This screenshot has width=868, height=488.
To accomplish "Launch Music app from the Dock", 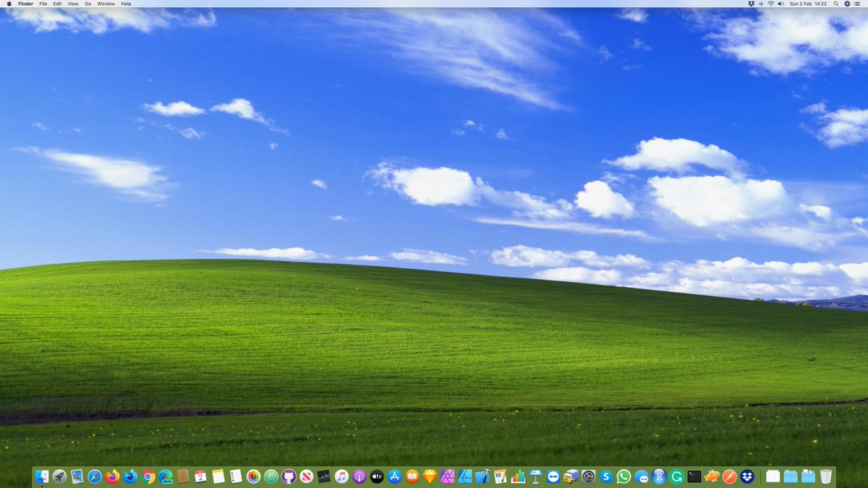I will click(x=341, y=476).
